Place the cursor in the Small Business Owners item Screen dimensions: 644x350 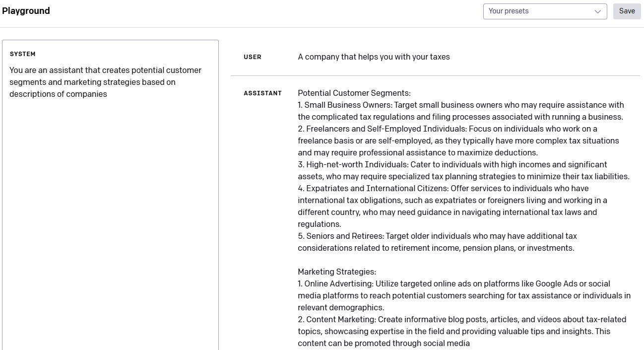[x=460, y=111]
